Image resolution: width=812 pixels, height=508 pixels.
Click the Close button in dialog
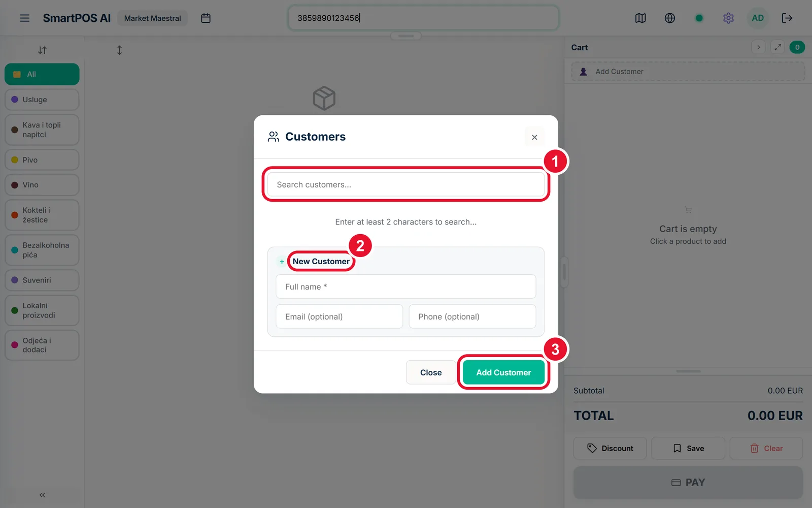[431, 372]
